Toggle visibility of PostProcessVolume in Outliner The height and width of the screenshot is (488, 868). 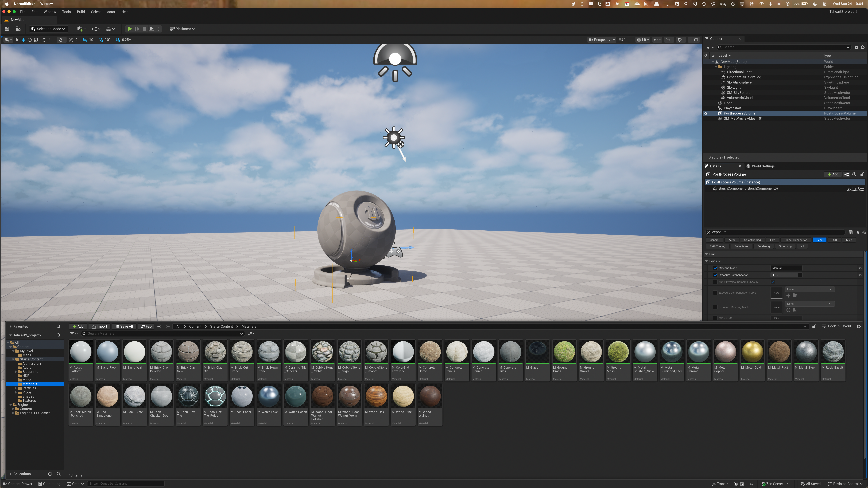[706, 113]
